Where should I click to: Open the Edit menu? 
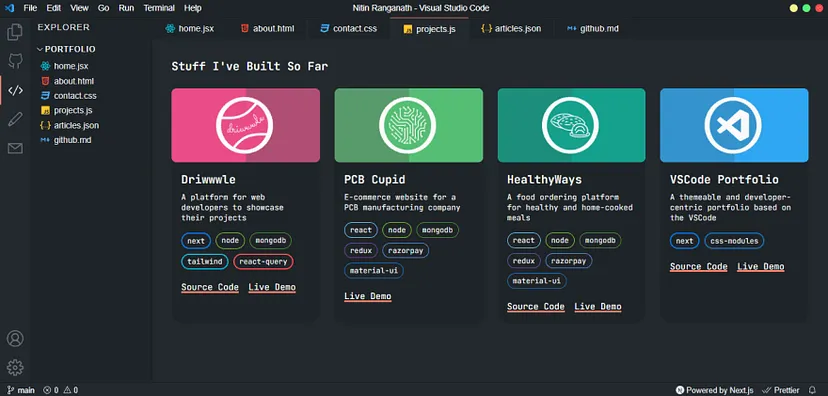point(53,8)
